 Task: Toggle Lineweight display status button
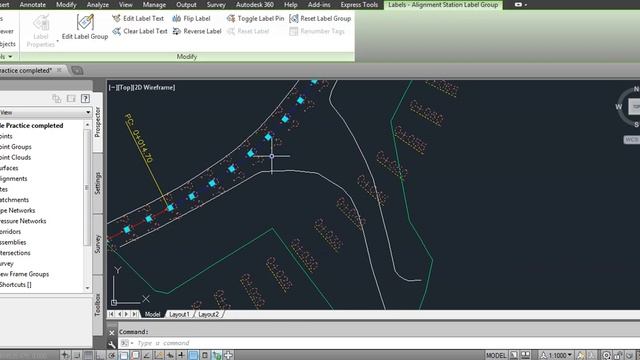[181, 355]
